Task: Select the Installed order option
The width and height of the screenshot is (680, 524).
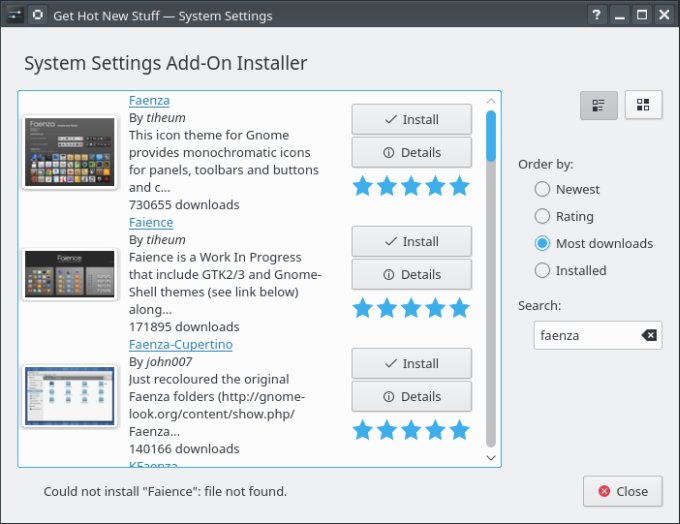Action: point(542,270)
